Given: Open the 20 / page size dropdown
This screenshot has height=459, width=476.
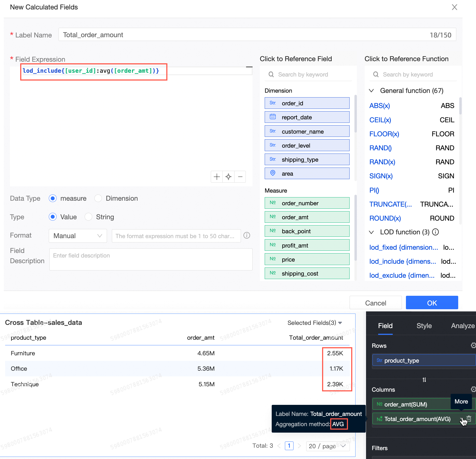Looking at the screenshot, I should point(328,446).
